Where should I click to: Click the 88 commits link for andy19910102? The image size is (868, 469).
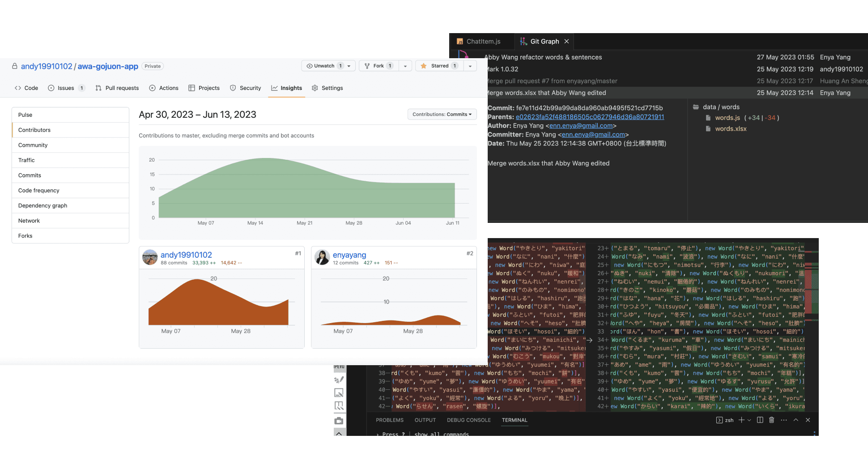tap(174, 263)
